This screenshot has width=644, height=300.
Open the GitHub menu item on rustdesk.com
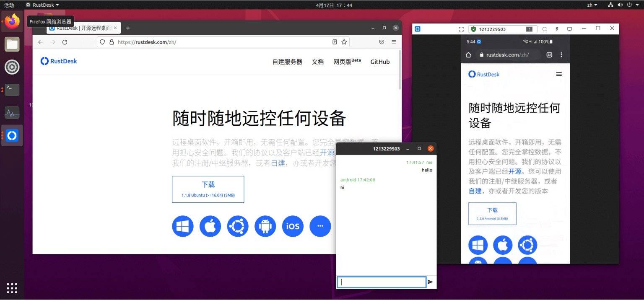(379, 62)
